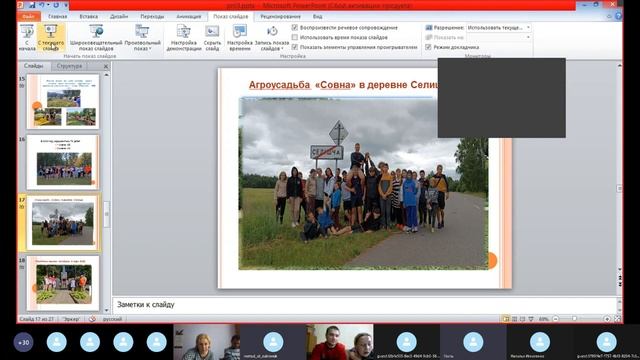The width and height of the screenshot is (640, 360).
Task: Start slideshow from the beginning (С начала)
Action: 27,38
